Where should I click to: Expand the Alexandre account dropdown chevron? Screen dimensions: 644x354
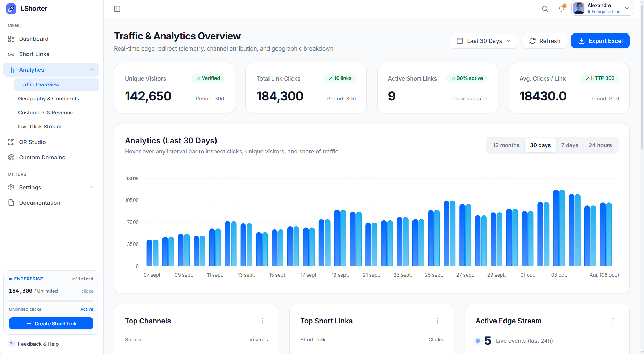[627, 8]
